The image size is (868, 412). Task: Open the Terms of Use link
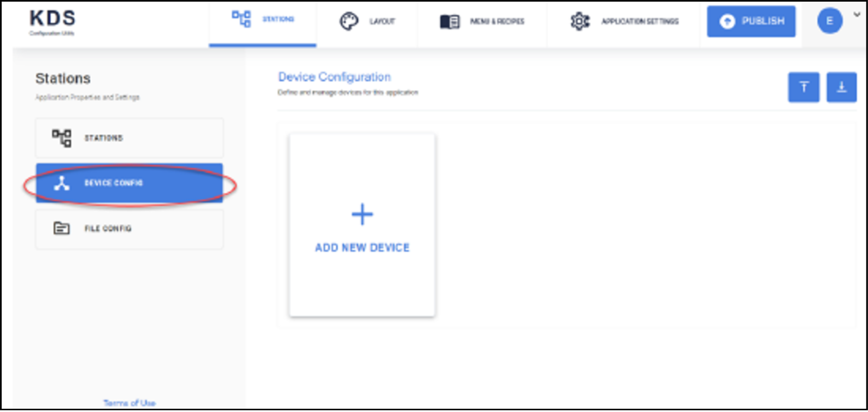[x=129, y=403]
